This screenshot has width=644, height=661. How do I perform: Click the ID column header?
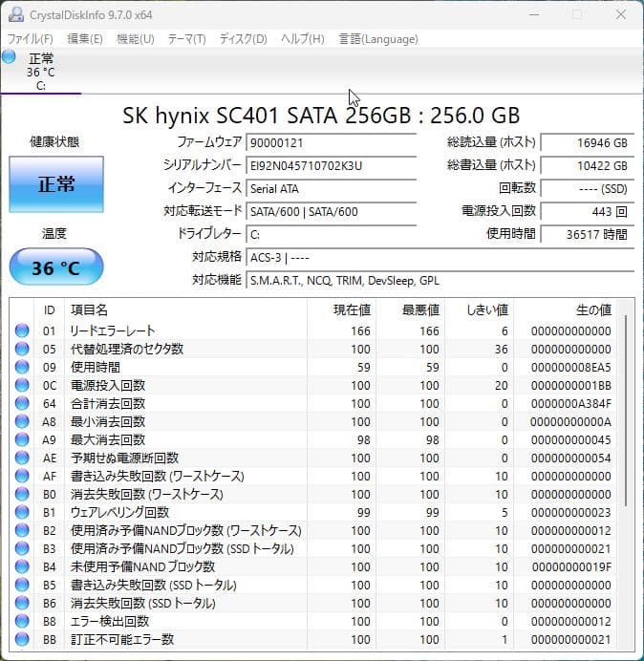tap(49, 310)
